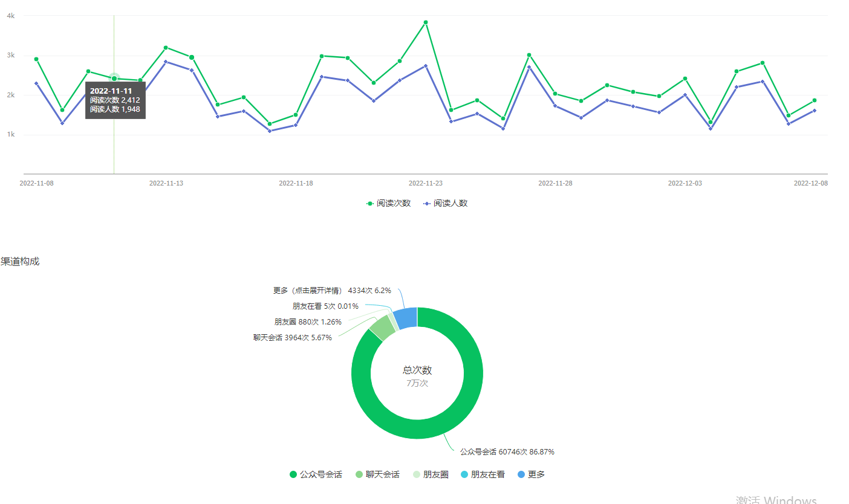Toggle 公众号会话 legend in donut chart

coord(316,474)
